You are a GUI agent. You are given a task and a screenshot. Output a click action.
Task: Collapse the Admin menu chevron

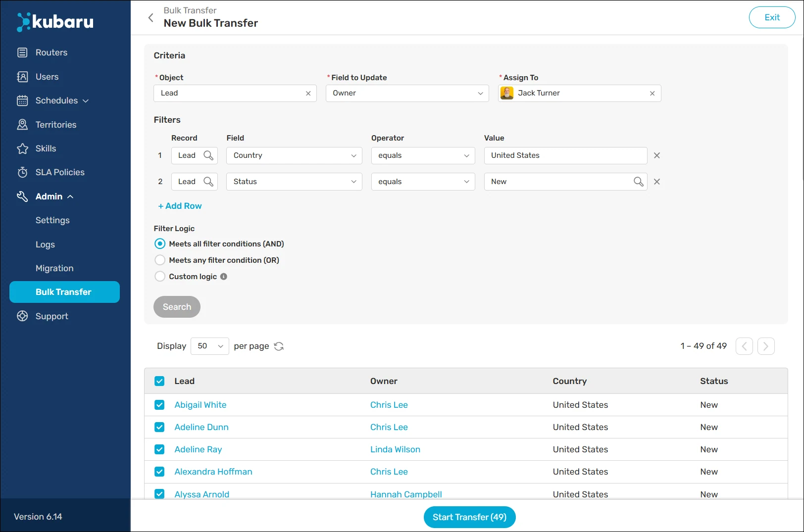click(70, 197)
